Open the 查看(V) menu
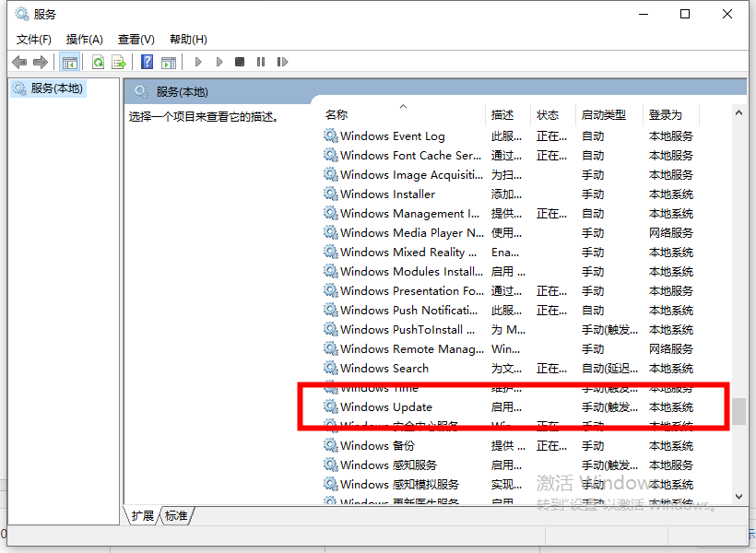This screenshot has width=756, height=553. 136,39
